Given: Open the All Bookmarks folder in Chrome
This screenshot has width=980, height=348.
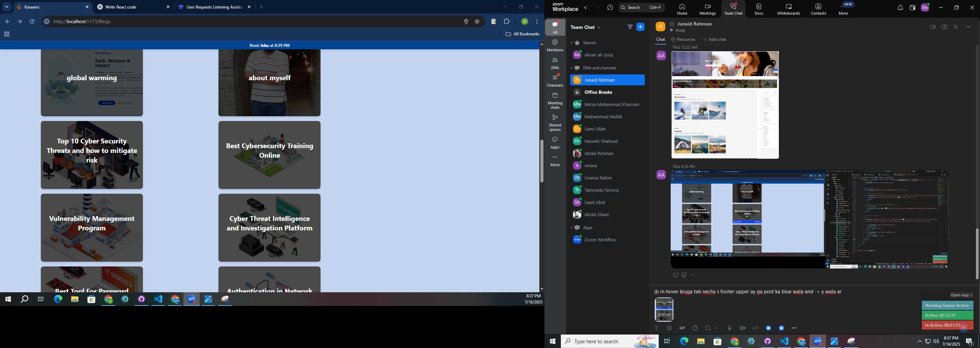Looking at the screenshot, I should pyautogui.click(x=522, y=34).
